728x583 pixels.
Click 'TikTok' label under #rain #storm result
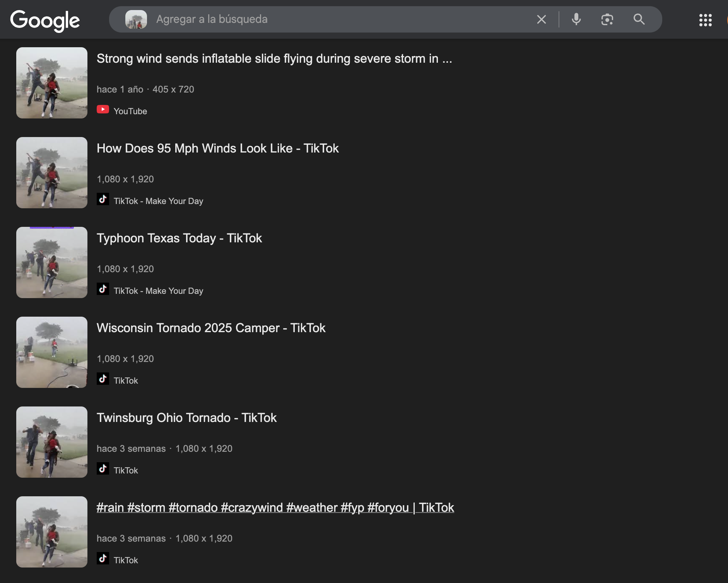point(126,560)
